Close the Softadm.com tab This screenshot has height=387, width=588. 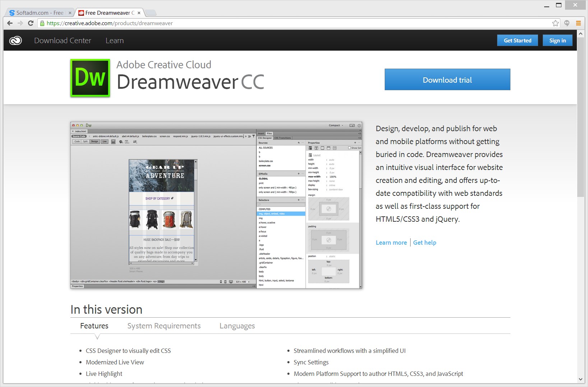[70, 13]
